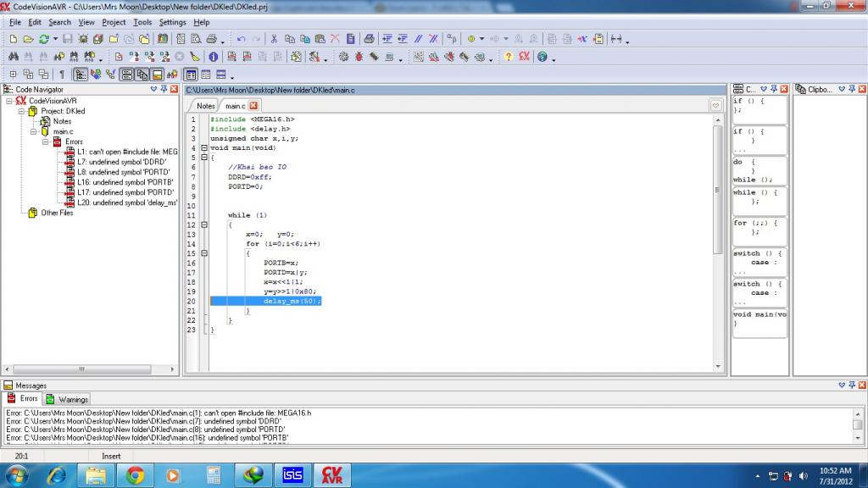Collapse the code fold at void main
This screenshot has height=488, width=868.
pos(203,148)
